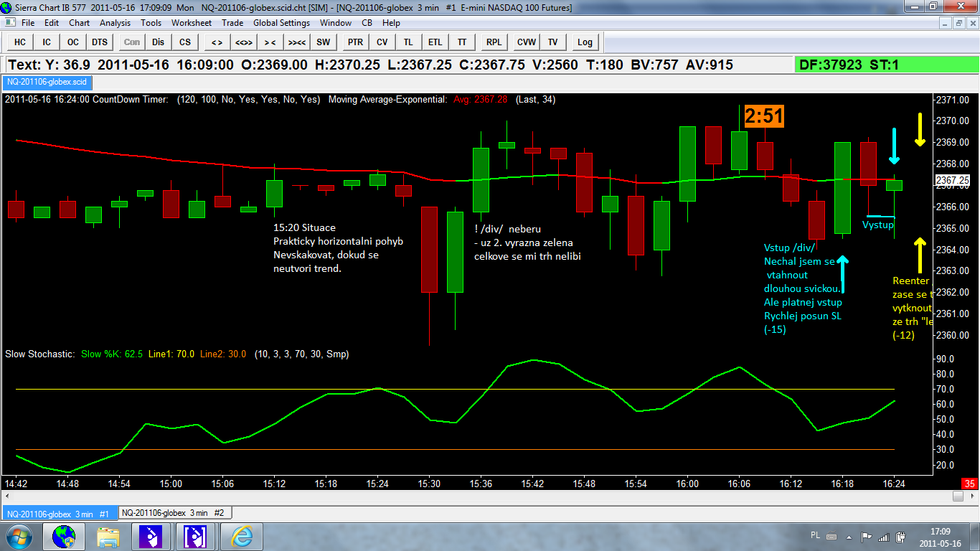
Task: Click the chart horizontal scrollbar thumb
Action: tap(958, 496)
